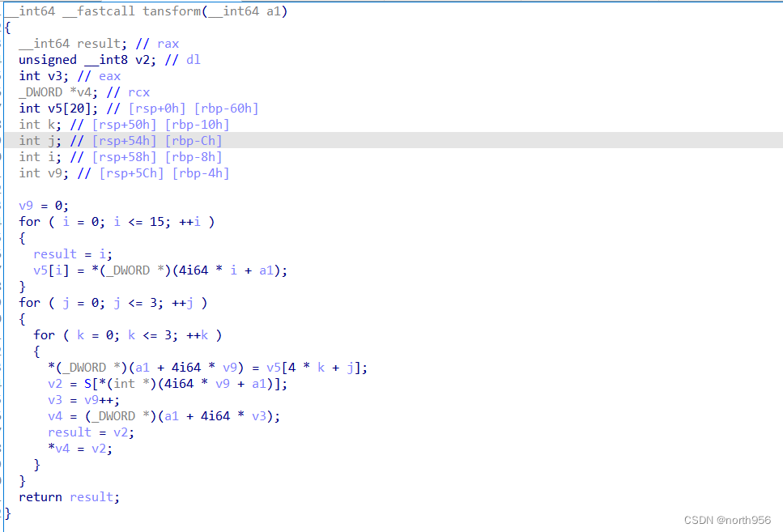783x532 pixels.
Task: Click the closing brace at function end
Action: pyautogui.click(x=6, y=513)
